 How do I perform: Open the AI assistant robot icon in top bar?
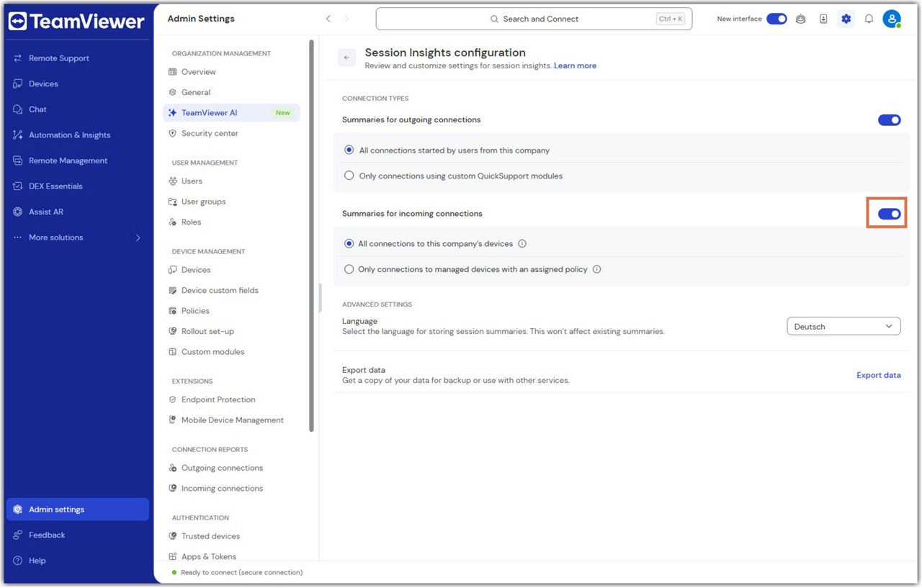[x=800, y=19]
